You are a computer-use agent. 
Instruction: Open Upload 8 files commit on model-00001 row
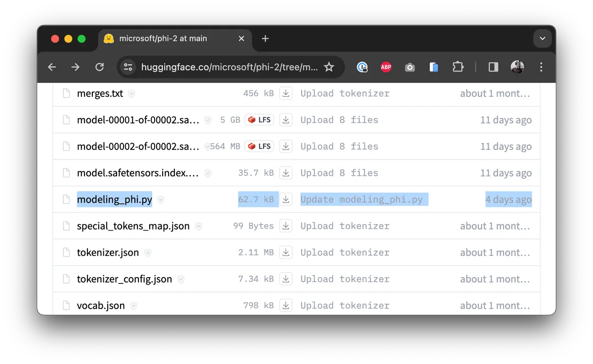[339, 120]
